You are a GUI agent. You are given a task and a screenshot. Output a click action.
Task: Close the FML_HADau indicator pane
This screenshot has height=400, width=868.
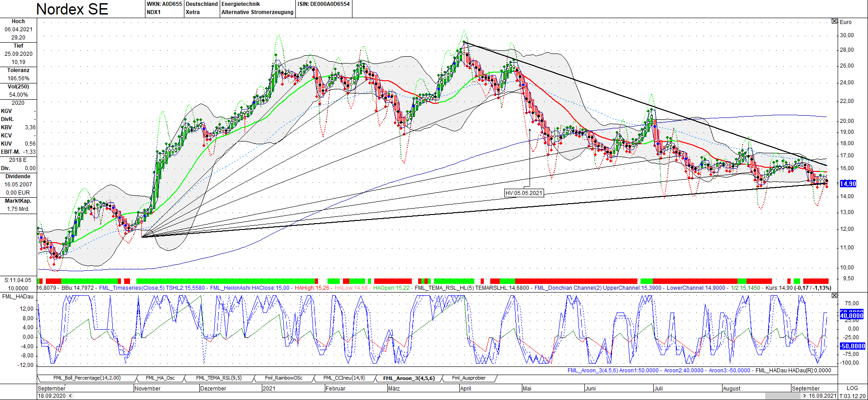point(834,296)
